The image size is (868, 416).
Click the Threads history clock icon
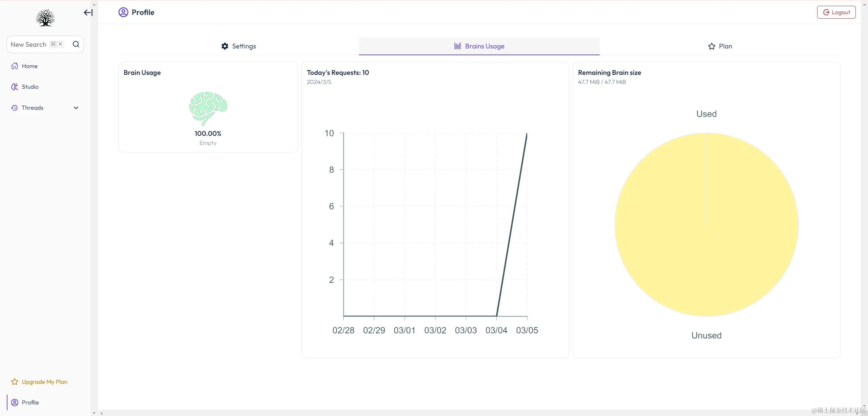click(15, 108)
